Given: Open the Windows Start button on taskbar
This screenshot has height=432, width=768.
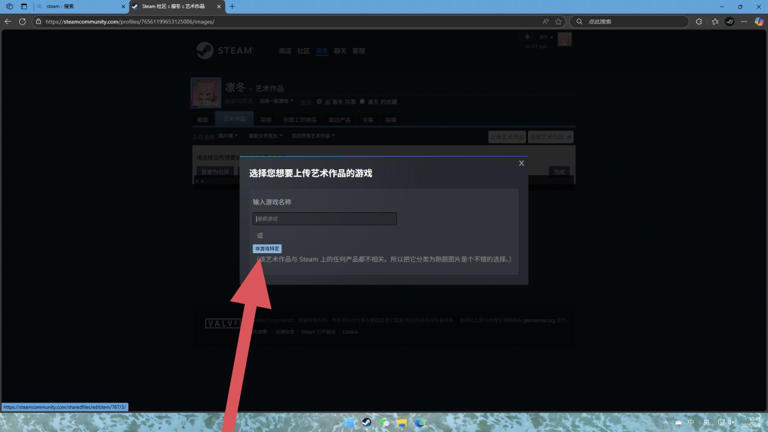Looking at the screenshot, I should [x=349, y=422].
